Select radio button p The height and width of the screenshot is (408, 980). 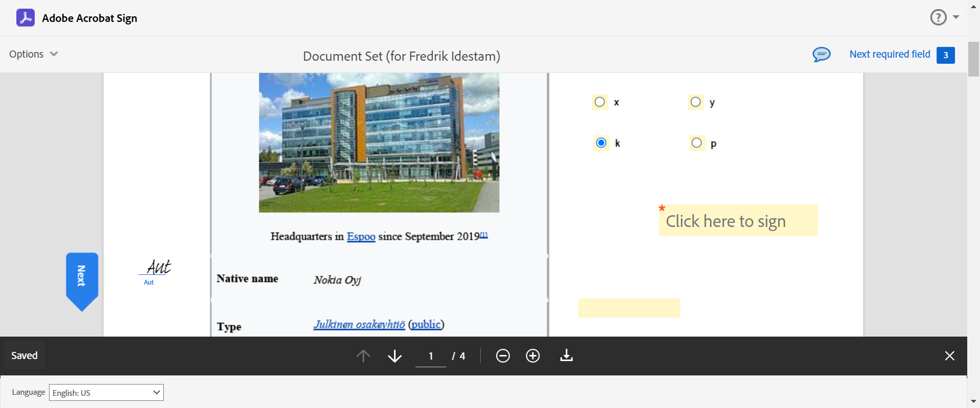697,143
